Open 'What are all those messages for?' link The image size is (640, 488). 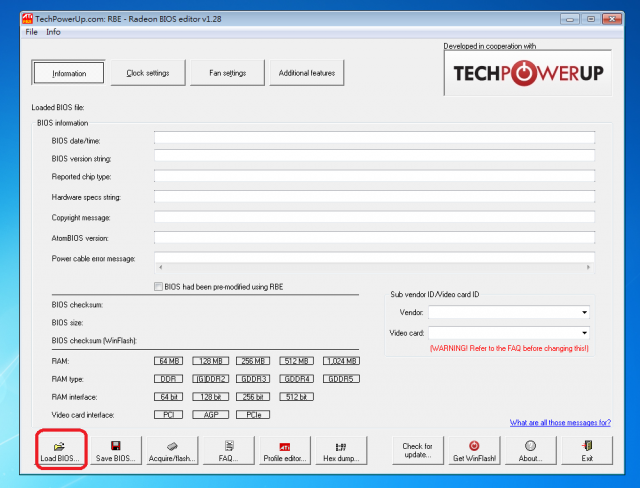pyautogui.click(x=560, y=422)
